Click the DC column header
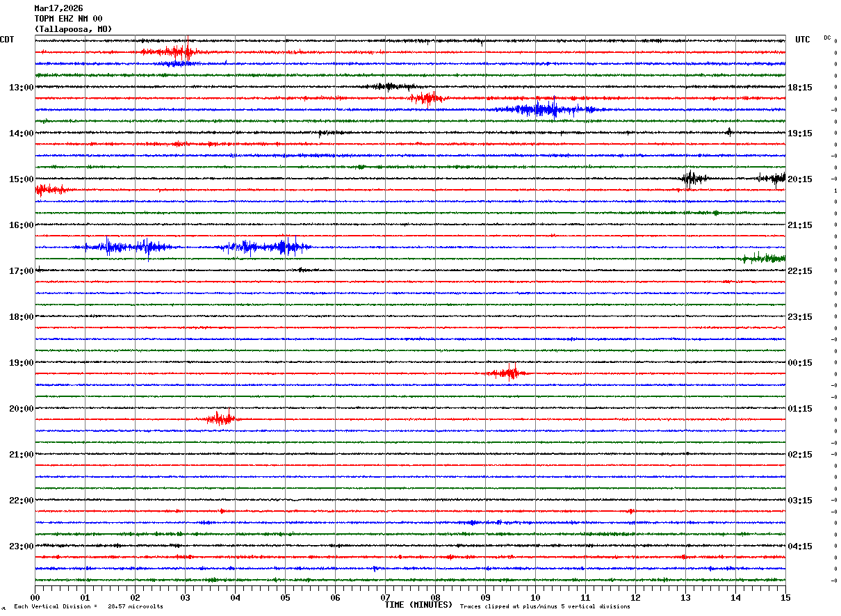841x616 pixels. click(x=827, y=38)
